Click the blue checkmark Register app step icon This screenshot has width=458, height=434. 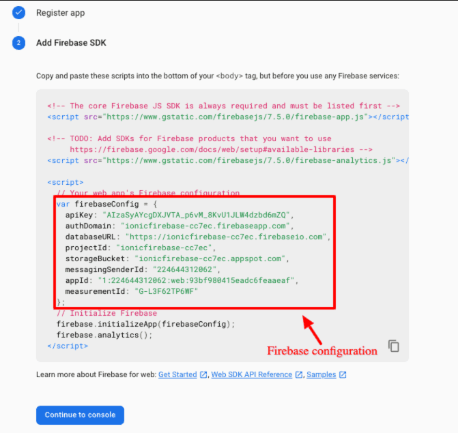(x=19, y=13)
